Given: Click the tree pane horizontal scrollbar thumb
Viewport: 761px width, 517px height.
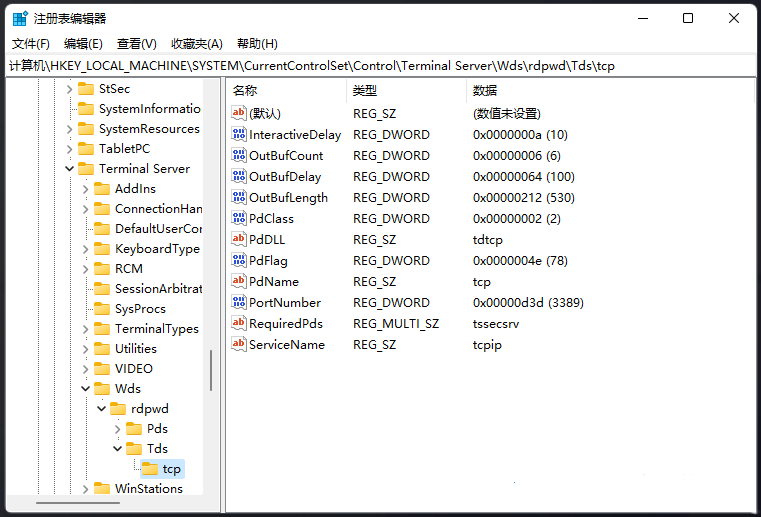Looking at the screenshot, I should point(78,503).
